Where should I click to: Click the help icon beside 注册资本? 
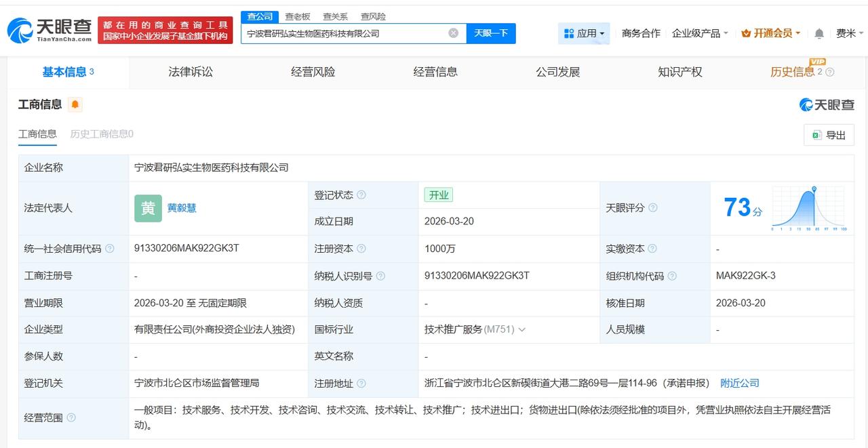363,249
